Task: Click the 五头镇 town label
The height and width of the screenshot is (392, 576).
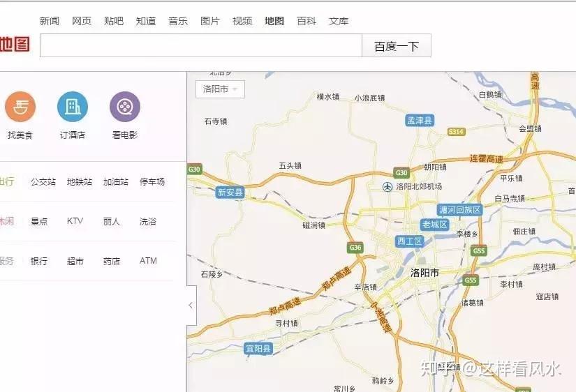Action: pyautogui.click(x=290, y=165)
